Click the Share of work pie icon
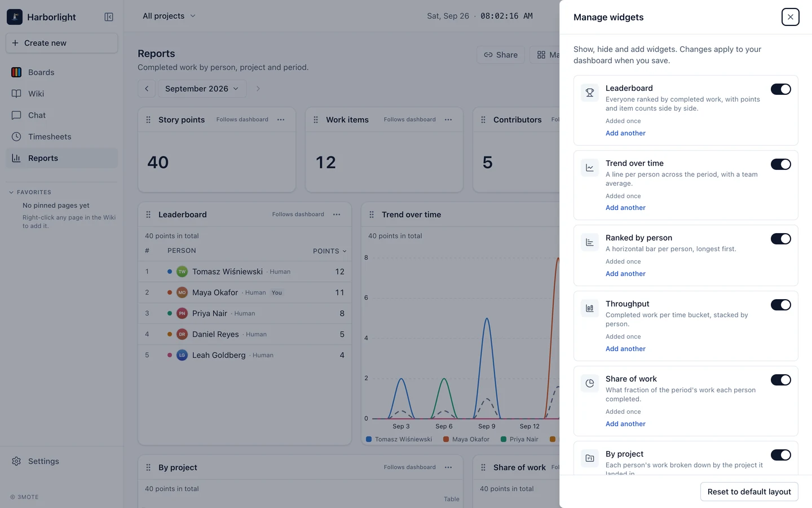The width and height of the screenshot is (812, 508). coord(590,383)
